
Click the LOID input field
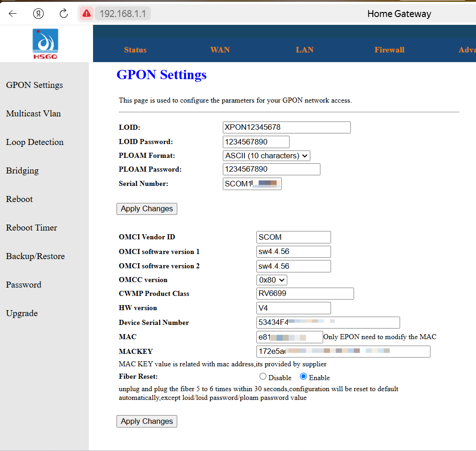pyautogui.click(x=287, y=127)
